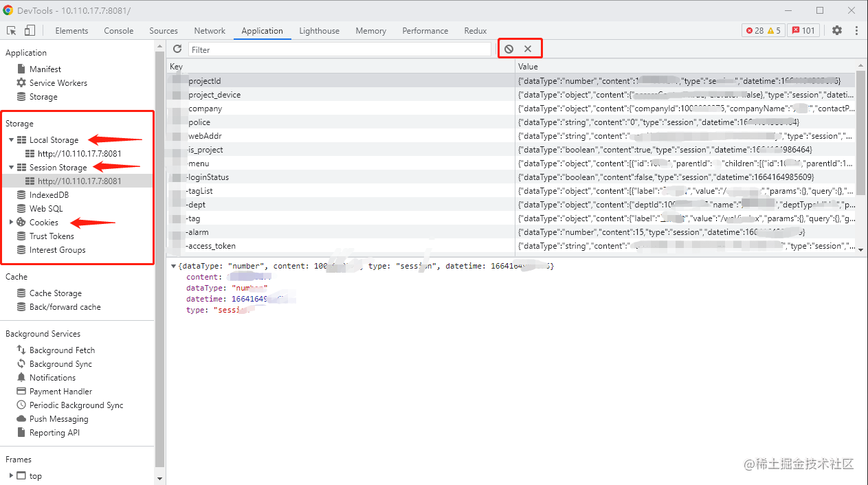
Task: Select the projectId key row
Action: [x=512, y=81]
